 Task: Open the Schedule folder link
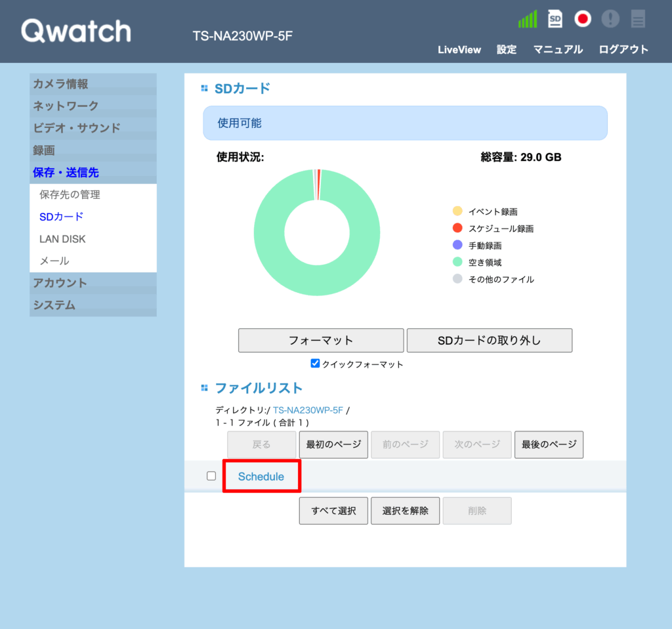tap(261, 477)
